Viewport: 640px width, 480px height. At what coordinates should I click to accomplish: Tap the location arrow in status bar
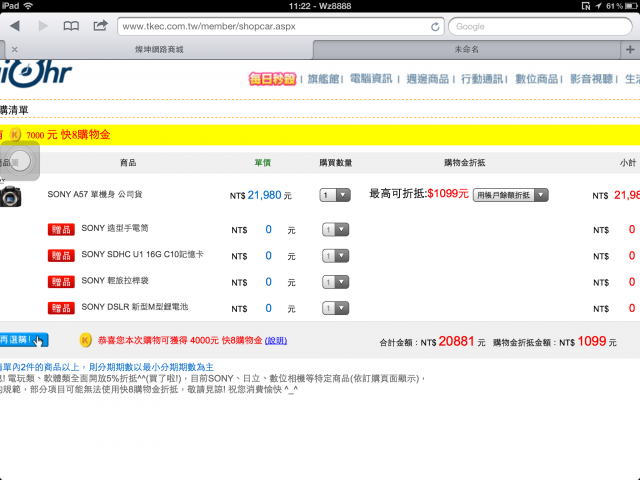tap(598, 6)
